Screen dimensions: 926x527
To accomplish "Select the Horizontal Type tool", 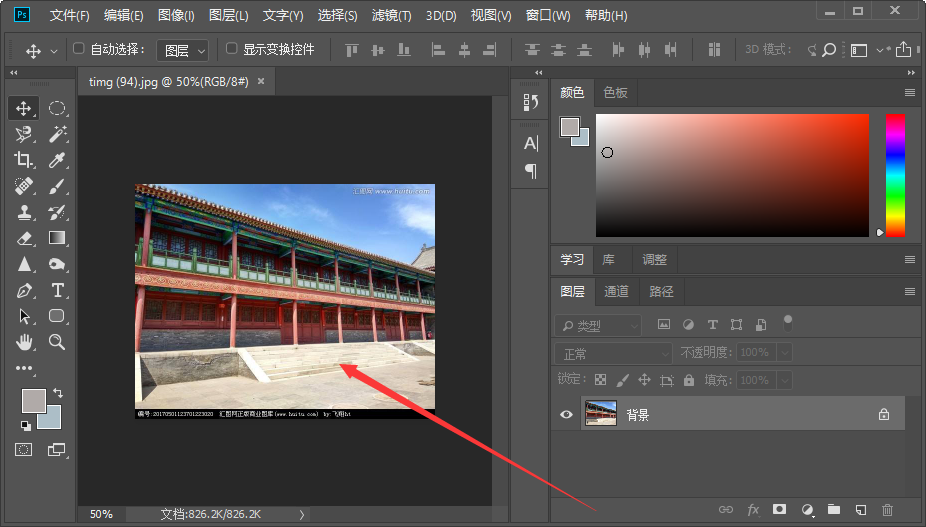I will [57, 290].
